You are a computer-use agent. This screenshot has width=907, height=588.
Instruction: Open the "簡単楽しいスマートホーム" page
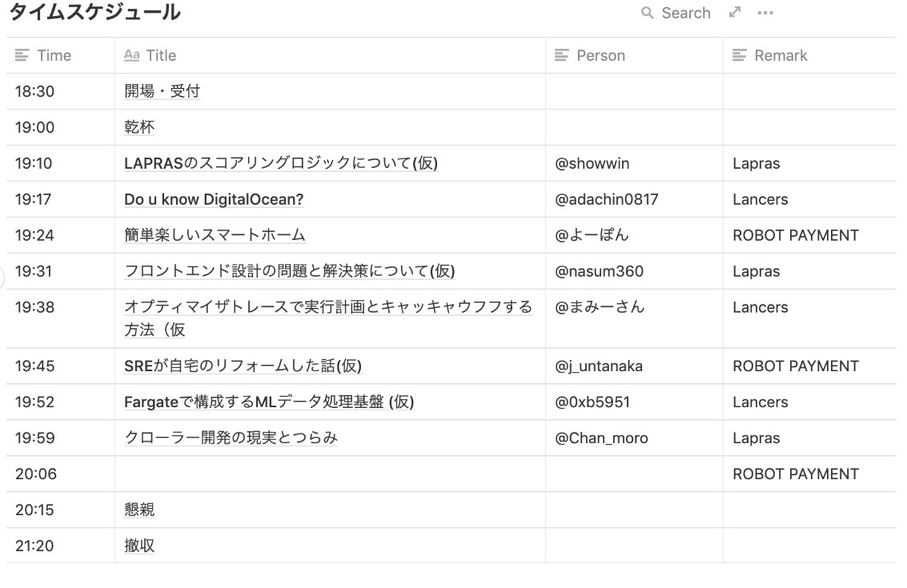(215, 235)
